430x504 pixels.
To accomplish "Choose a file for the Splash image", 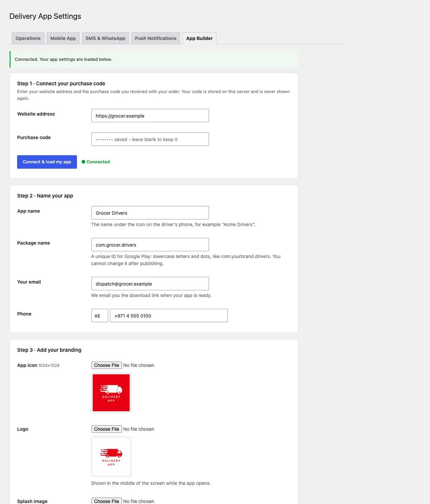I will (x=107, y=501).
